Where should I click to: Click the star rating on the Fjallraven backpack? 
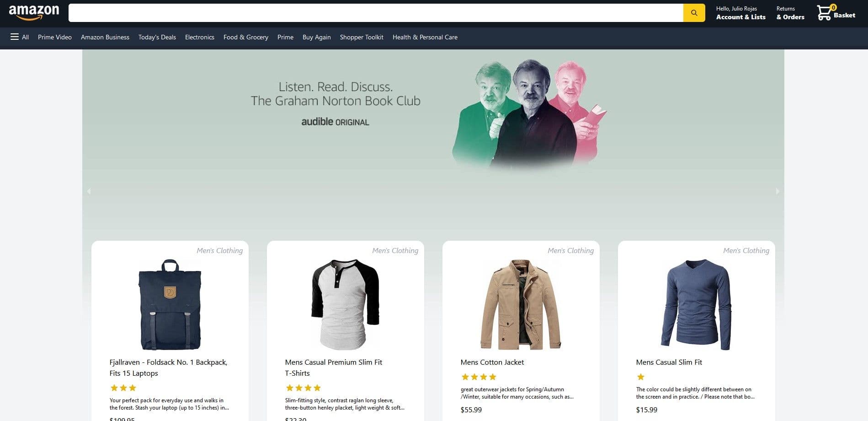coord(122,388)
